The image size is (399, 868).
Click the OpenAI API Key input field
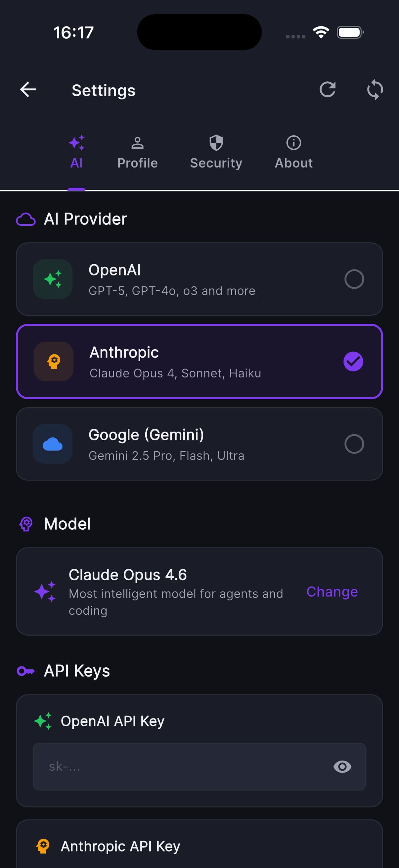(199, 767)
